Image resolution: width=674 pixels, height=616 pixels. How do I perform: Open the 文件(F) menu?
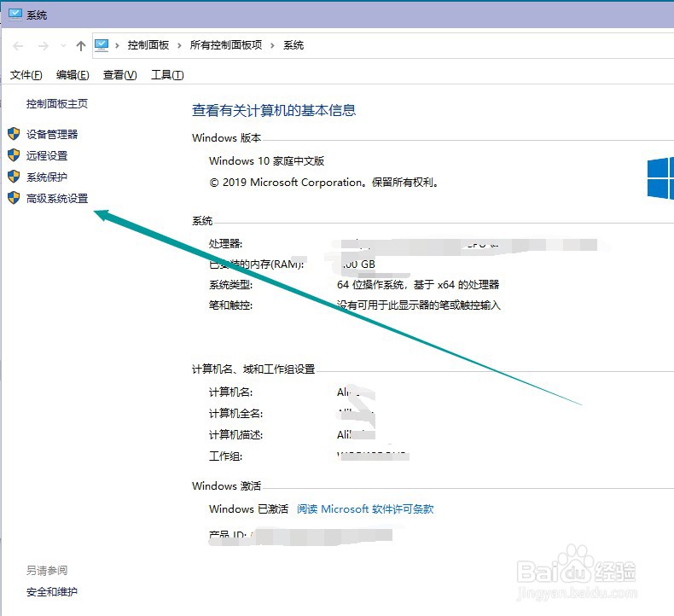point(26,75)
